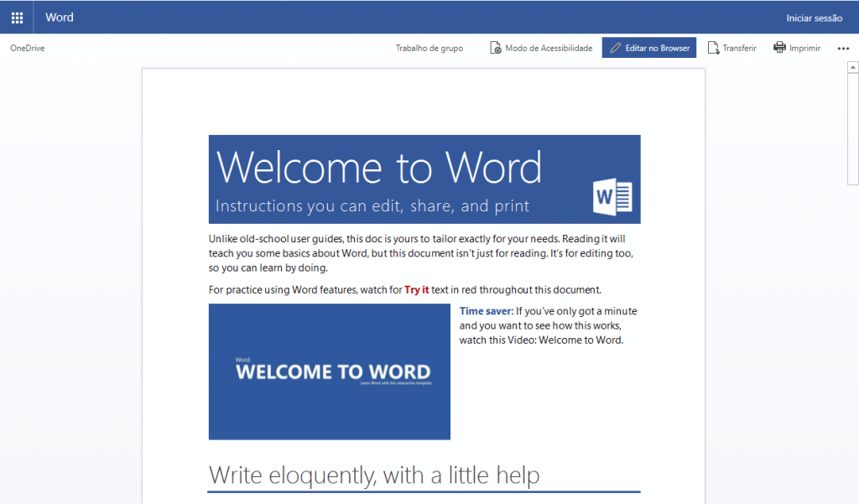Click the Word app name in header
The width and height of the screenshot is (859, 504).
coord(60,18)
